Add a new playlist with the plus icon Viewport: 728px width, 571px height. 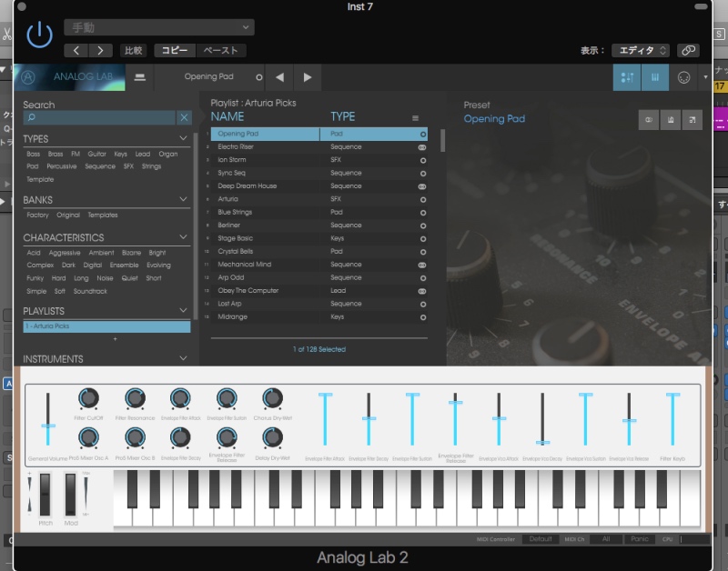point(116,339)
